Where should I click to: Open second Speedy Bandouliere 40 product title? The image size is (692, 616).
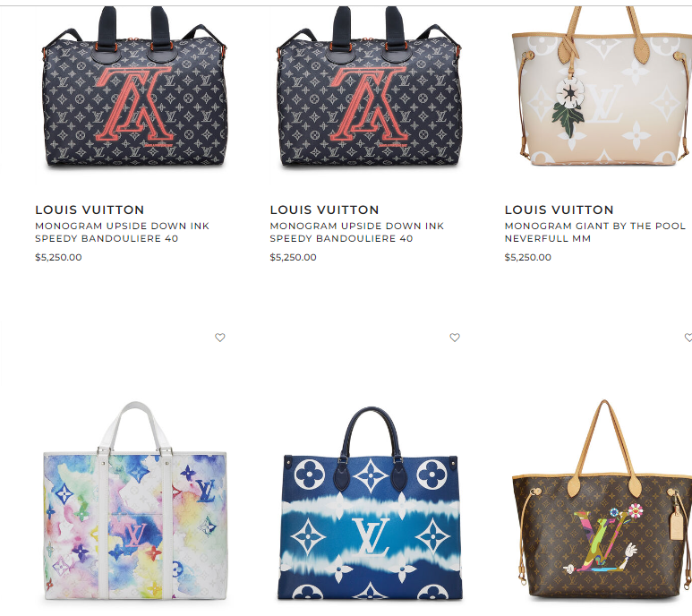(357, 232)
